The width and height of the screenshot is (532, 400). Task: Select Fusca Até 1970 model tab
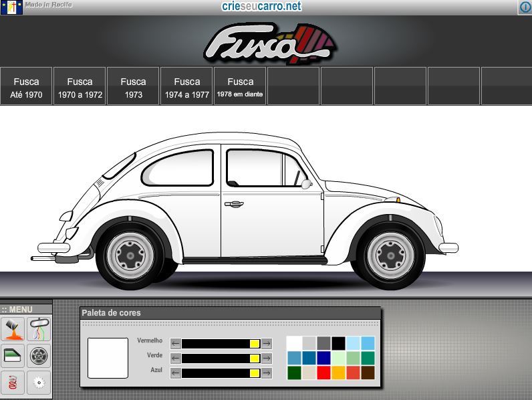[26, 86]
